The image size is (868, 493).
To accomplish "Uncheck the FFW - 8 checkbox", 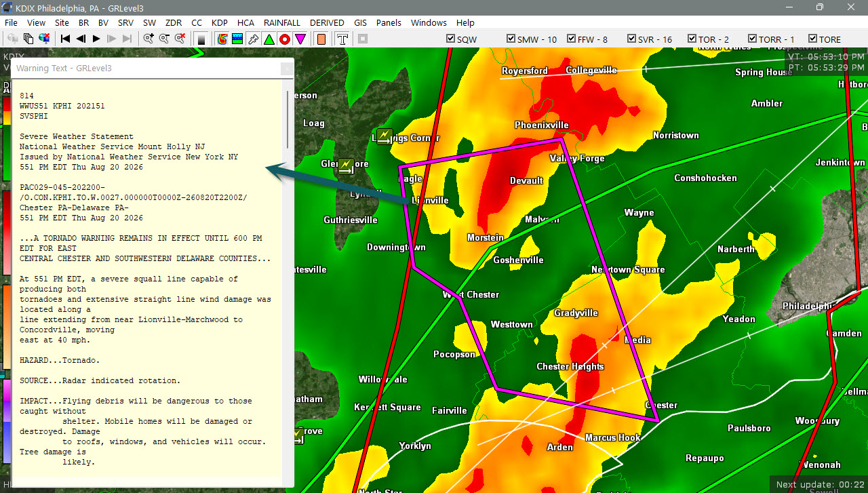I will 571,39.
